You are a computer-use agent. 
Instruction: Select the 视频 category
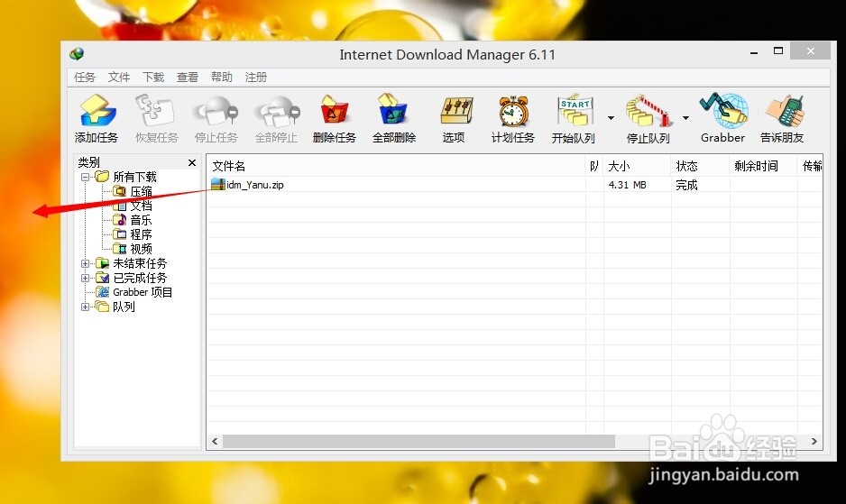coord(142,249)
